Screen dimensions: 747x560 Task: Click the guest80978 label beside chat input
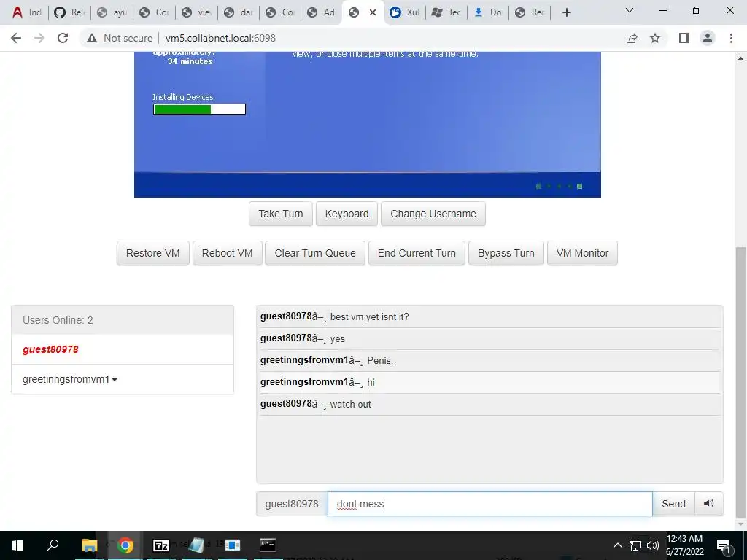[x=292, y=504]
